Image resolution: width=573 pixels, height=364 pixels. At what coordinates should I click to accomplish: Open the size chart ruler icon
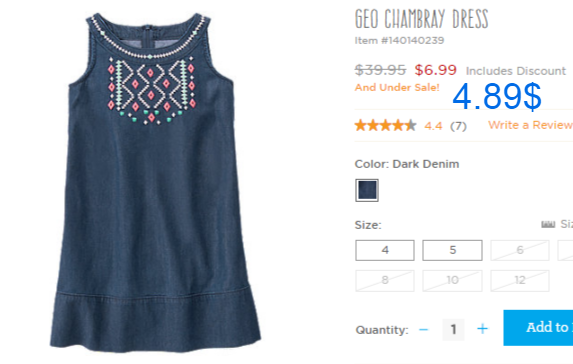(548, 224)
